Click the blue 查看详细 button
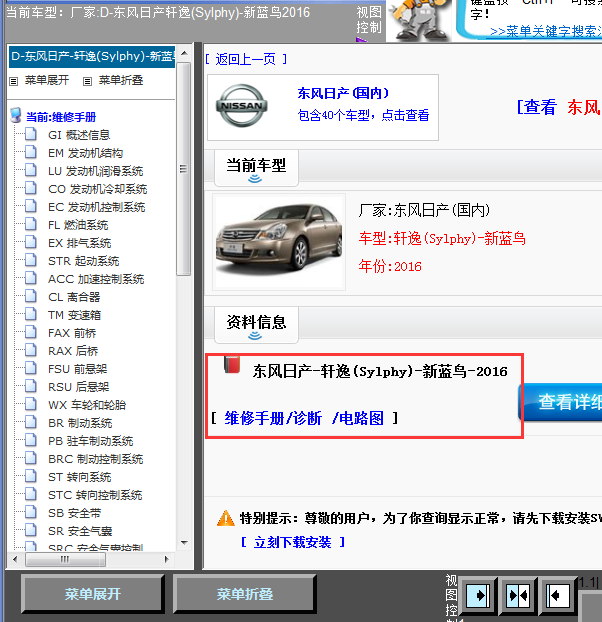This screenshot has height=622, width=602. pyautogui.click(x=560, y=402)
